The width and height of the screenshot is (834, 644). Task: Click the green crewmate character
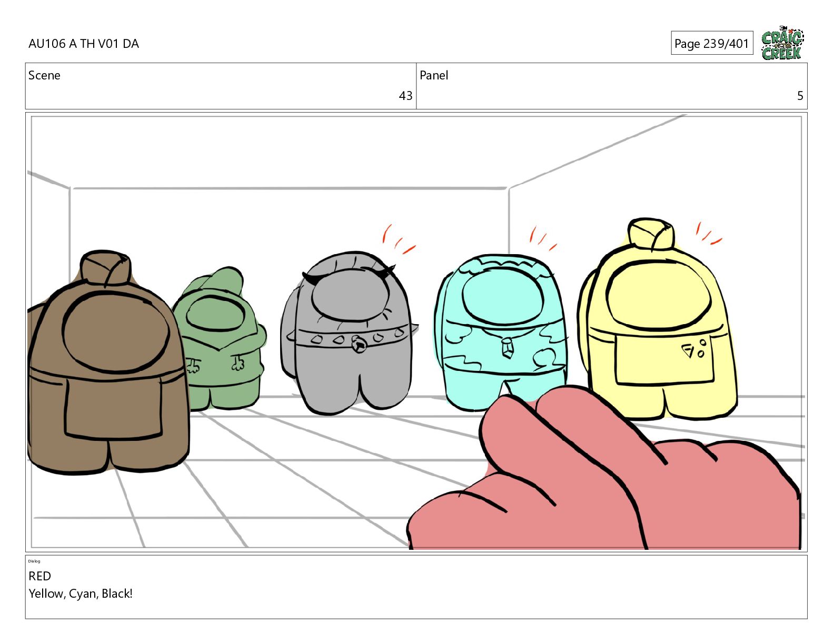(x=221, y=339)
